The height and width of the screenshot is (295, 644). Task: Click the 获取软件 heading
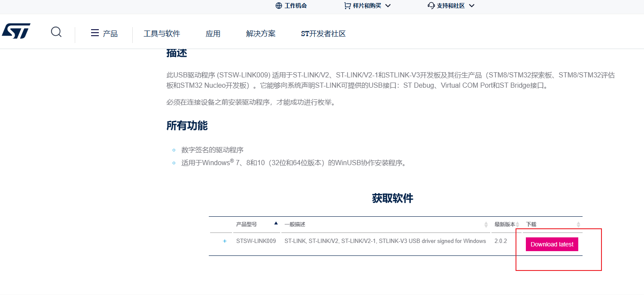(x=393, y=198)
